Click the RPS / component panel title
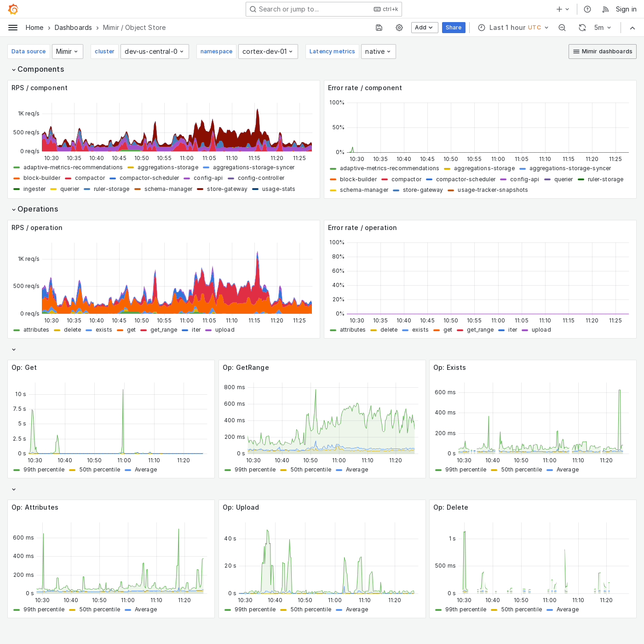Viewport: 644px width, 644px height. [40, 88]
